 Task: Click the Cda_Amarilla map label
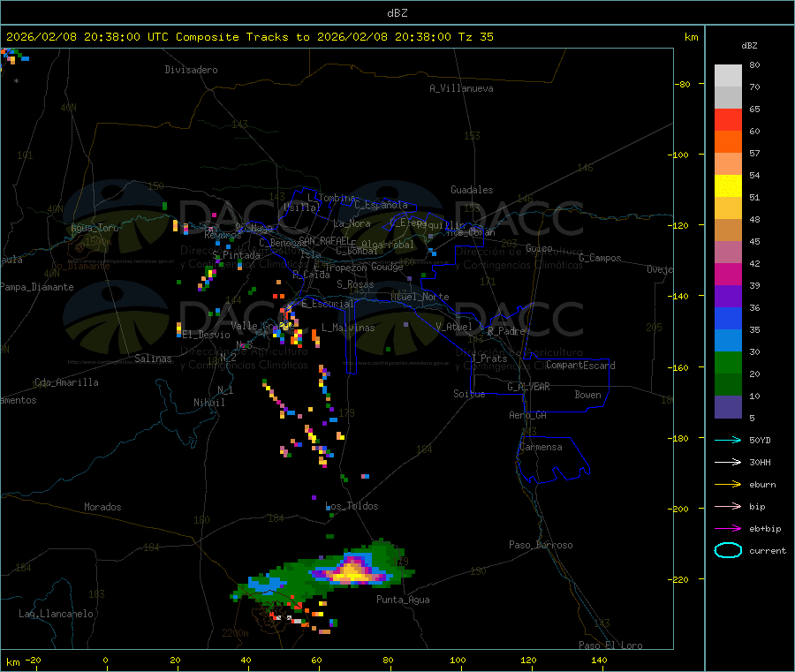click(x=66, y=382)
